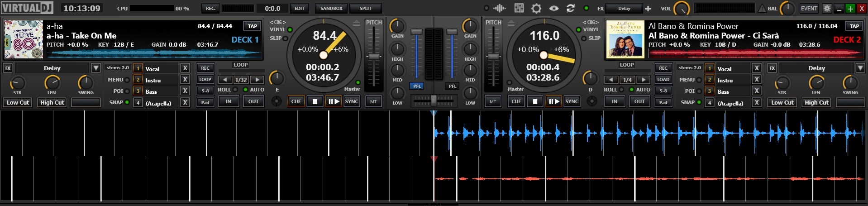Open the SANDBOX mode
This screenshot has height=206, width=868.
[x=331, y=9]
